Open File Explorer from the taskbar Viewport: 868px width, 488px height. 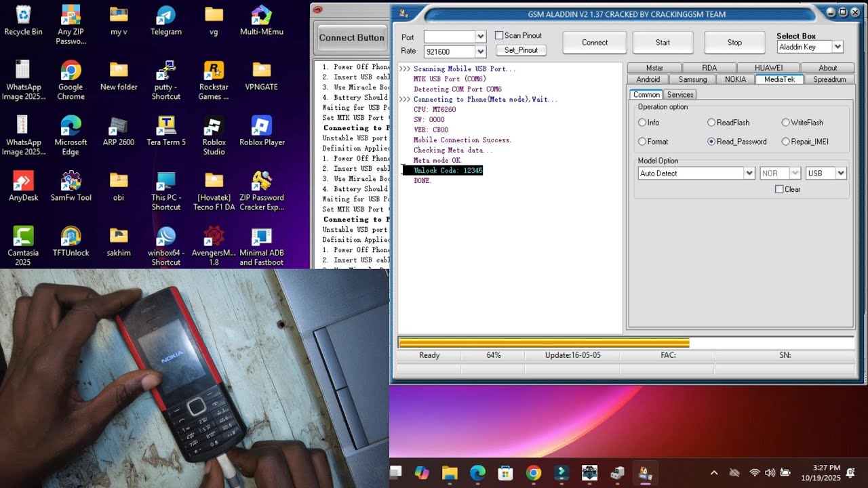pyautogui.click(x=450, y=473)
